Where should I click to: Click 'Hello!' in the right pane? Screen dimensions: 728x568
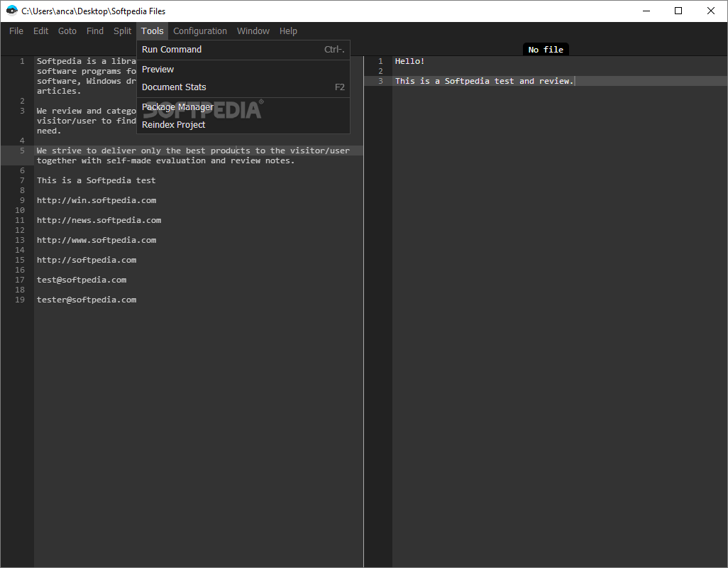409,61
